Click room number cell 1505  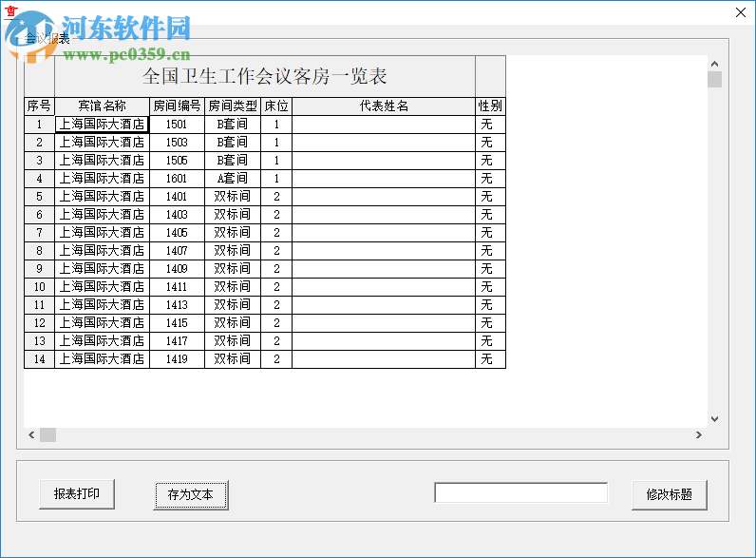click(x=177, y=161)
